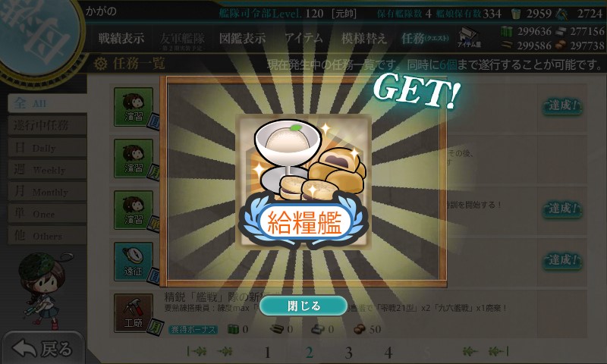Select the monthly 演習 quest icon
Screen dimensions: 607x364
pos(134,158)
